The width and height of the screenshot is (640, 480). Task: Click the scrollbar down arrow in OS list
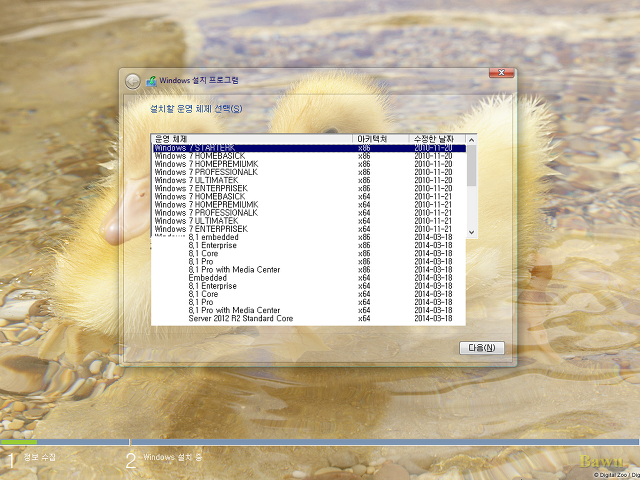click(x=471, y=232)
